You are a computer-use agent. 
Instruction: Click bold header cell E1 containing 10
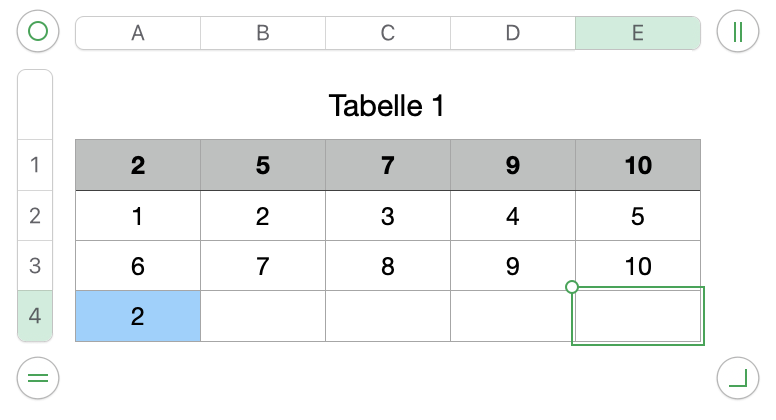point(638,165)
